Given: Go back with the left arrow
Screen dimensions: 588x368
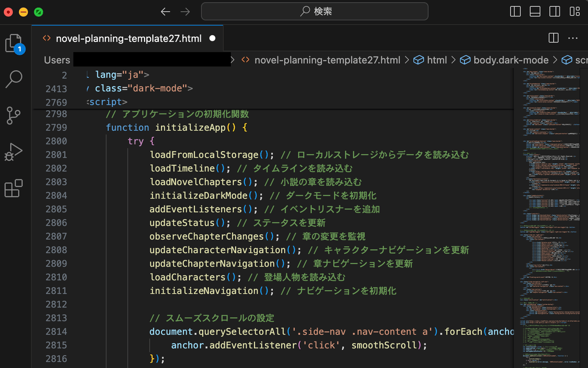Looking at the screenshot, I should coord(166,11).
